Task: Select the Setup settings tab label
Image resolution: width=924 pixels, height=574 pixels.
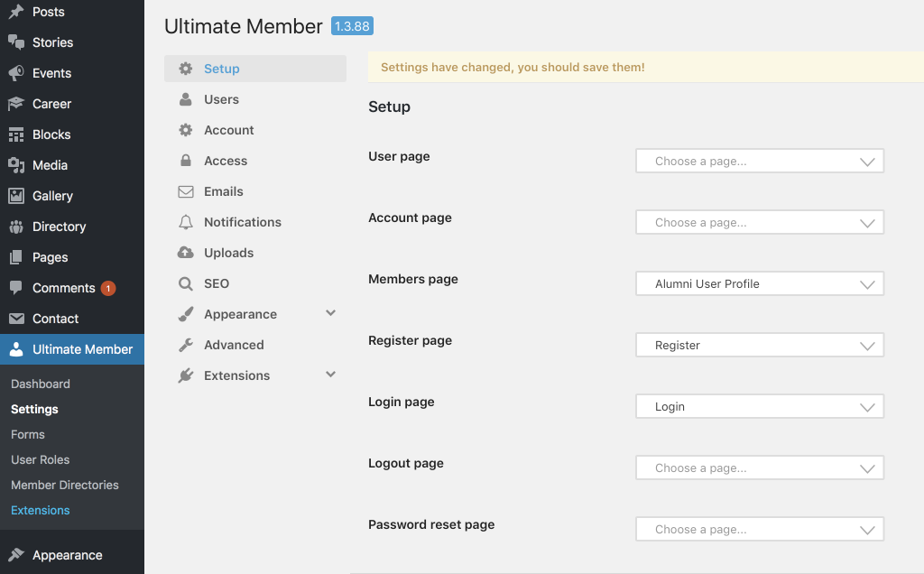Action: click(222, 69)
